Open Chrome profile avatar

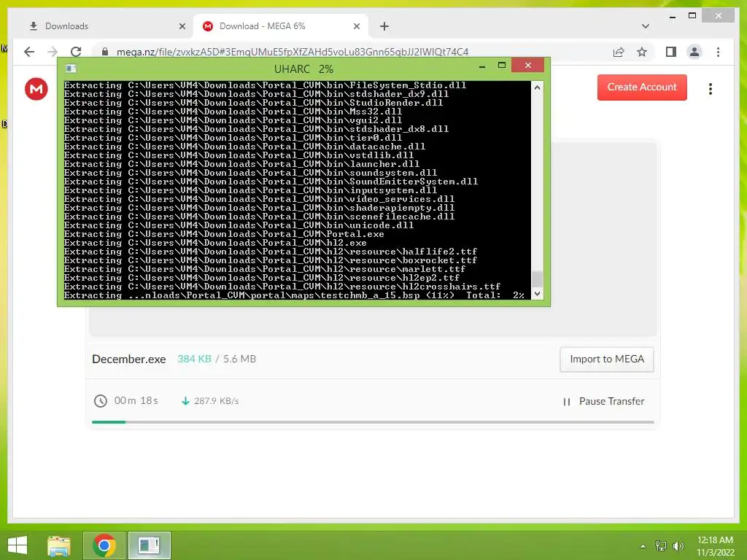[x=694, y=52]
